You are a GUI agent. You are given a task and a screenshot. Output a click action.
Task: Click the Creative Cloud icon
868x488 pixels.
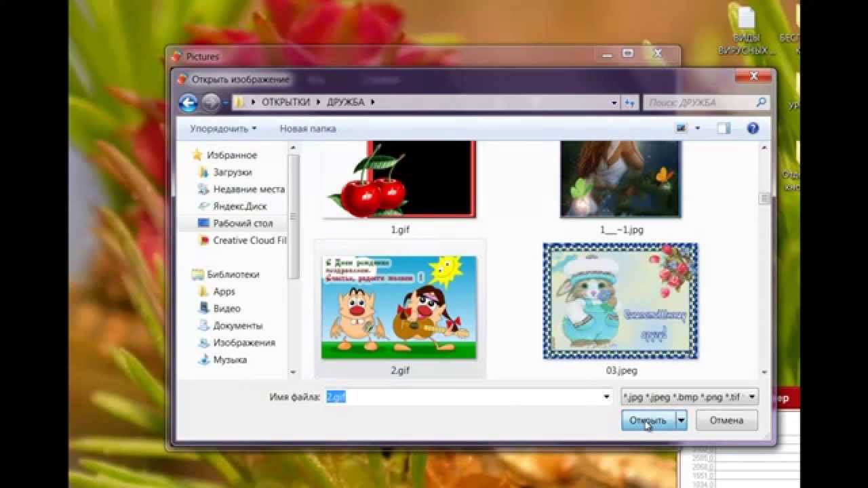(203, 240)
